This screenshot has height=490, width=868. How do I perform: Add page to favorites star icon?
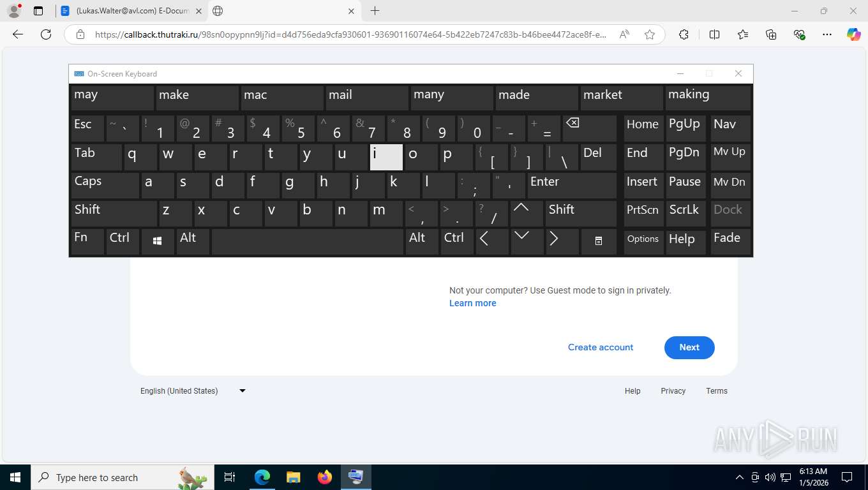(x=650, y=34)
